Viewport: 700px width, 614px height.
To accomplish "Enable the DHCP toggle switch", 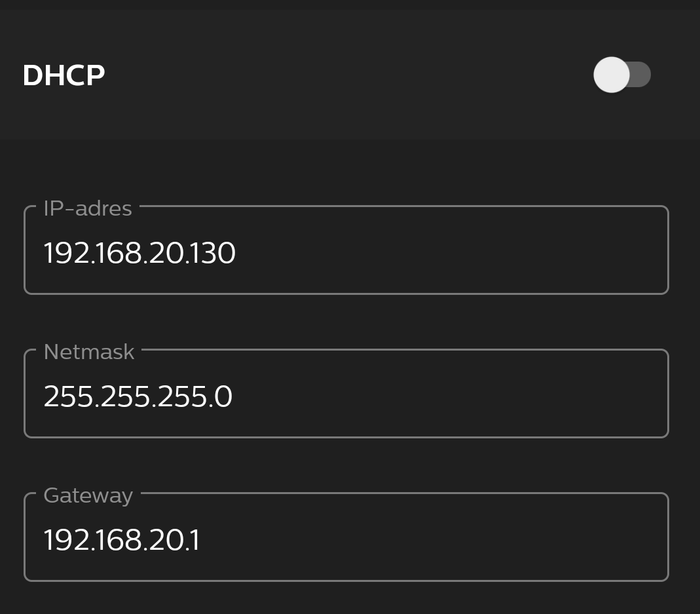I will point(622,75).
